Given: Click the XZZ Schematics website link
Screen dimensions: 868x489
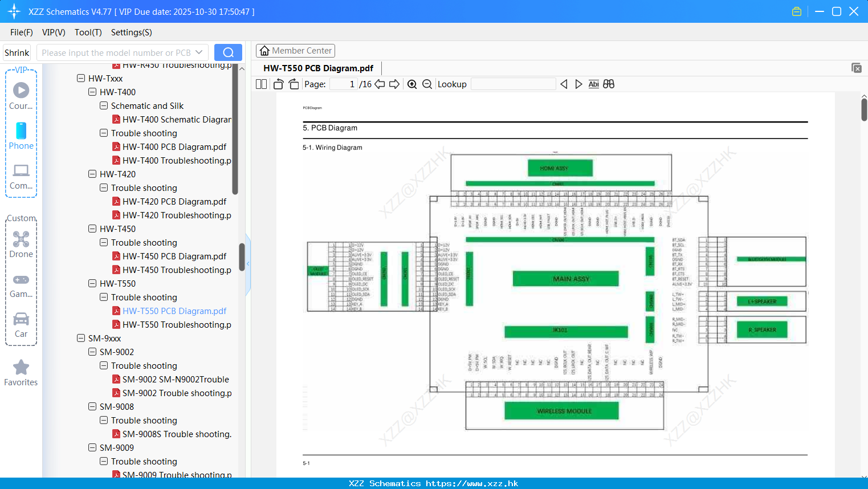Looking at the screenshot, I should click(434, 483).
